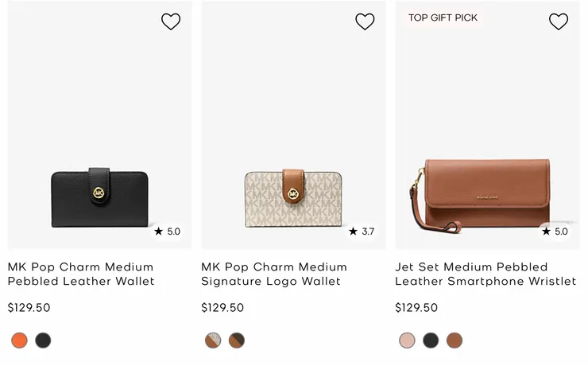The height and width of the screenshot is (366, 588).
Task: Open the Jet Set Medium Pebbled Leather Smartphone Wristlet link
Action: [x=485, y=274]
